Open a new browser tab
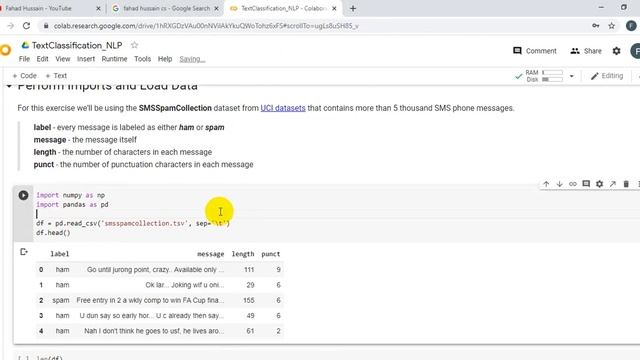The height and width of the screenshot is (360, 640). (x=353, y=8)
